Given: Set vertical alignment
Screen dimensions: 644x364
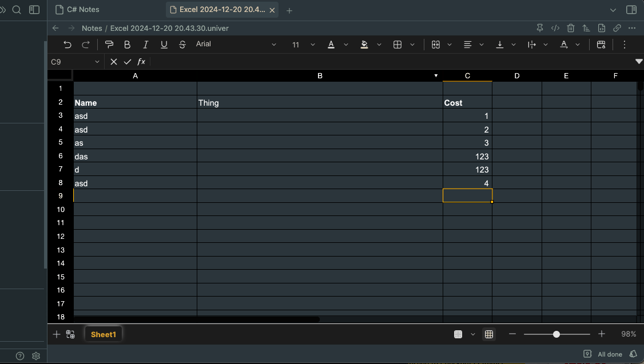Looking at the screenshot, I should coord(499,45).
